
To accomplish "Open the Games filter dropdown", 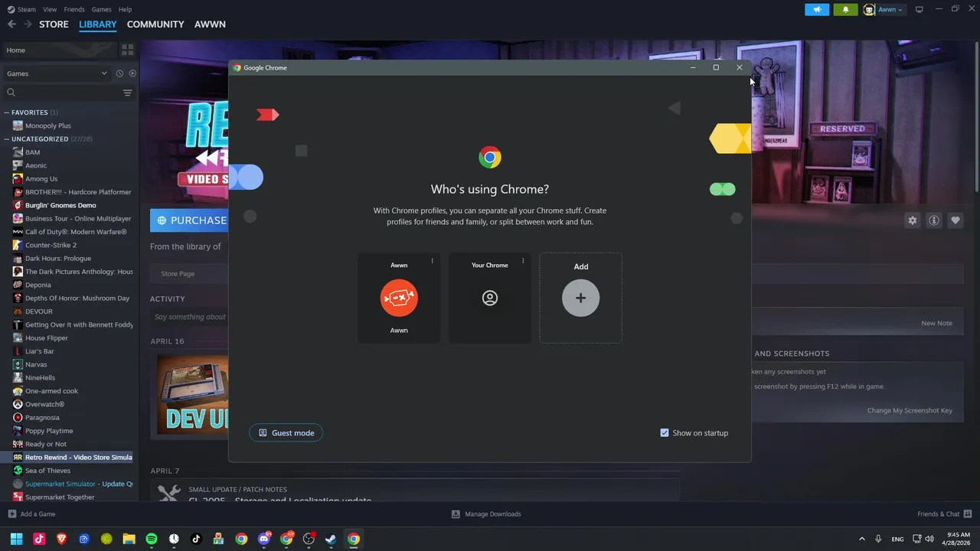I will 57,73.
